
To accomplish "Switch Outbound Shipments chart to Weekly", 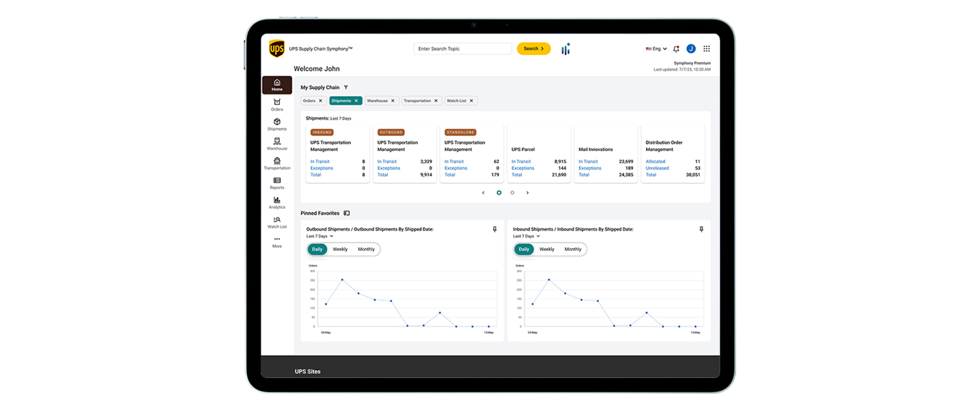I will point(340,249).
